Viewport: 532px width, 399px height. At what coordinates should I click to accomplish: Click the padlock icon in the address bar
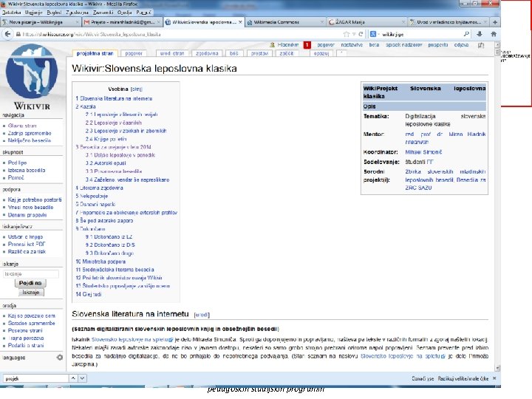tap(18, 34)
